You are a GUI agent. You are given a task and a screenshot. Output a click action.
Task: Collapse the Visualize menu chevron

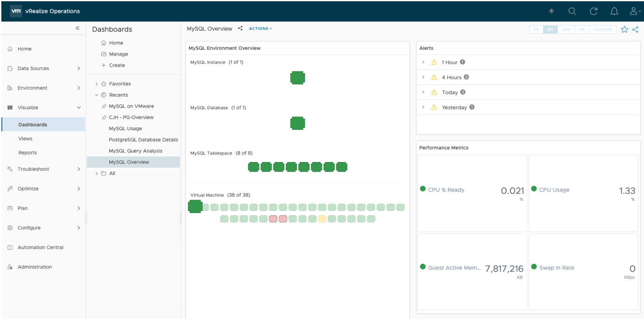78,108
